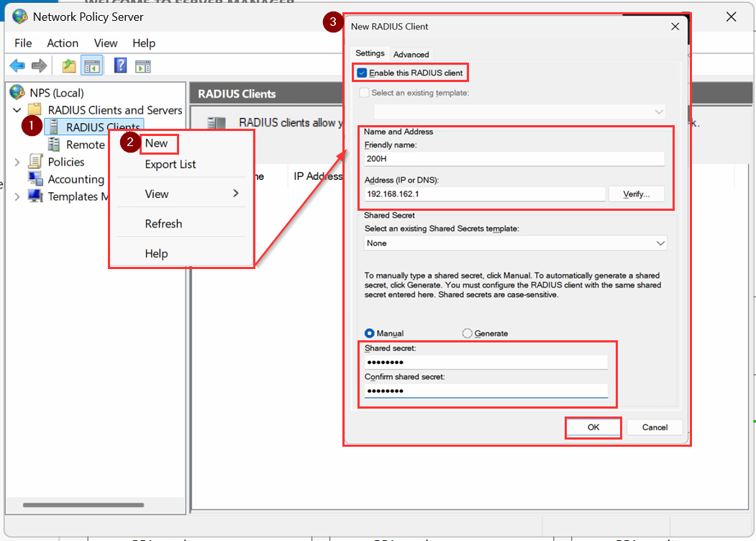The height and width of the screenshot is (541, 756).
Task: Select the Generate radio button
Action: (x=467, y=333)
